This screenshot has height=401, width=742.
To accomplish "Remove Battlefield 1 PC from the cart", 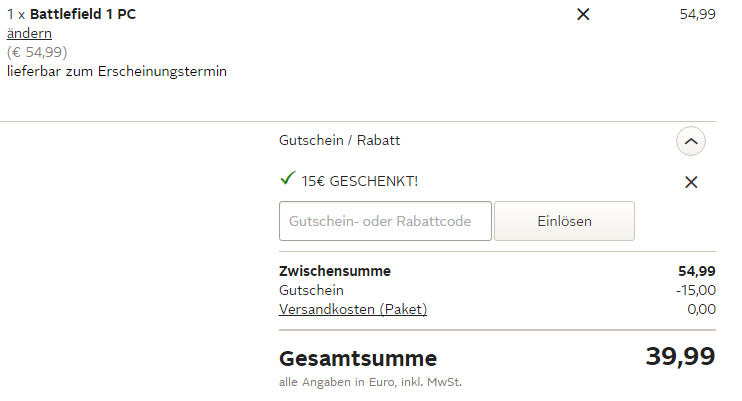I will coord(584,14).
